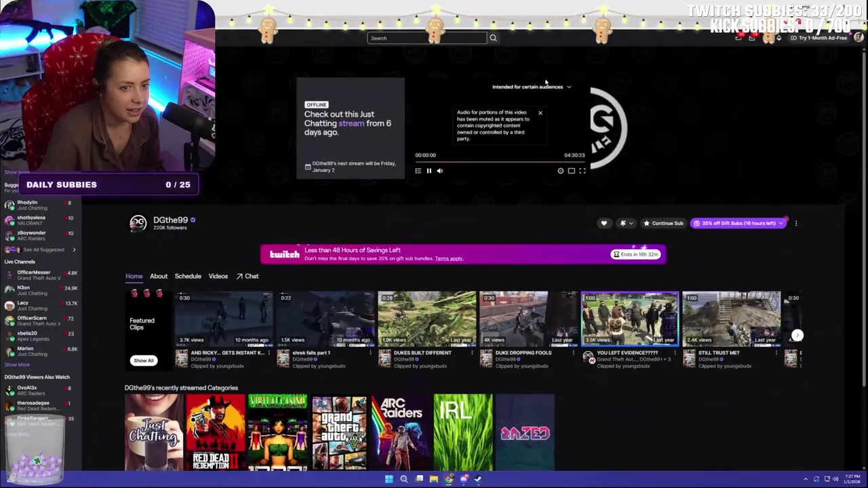Open the ARC Raiders category
Viewport: 868px width, 488px height.
[x=401, y=432]
